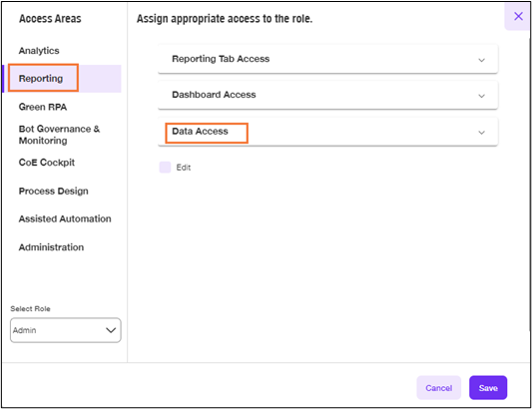Click the Data Access section title
The width and height of the screenshot is (532, 409).
200,132
